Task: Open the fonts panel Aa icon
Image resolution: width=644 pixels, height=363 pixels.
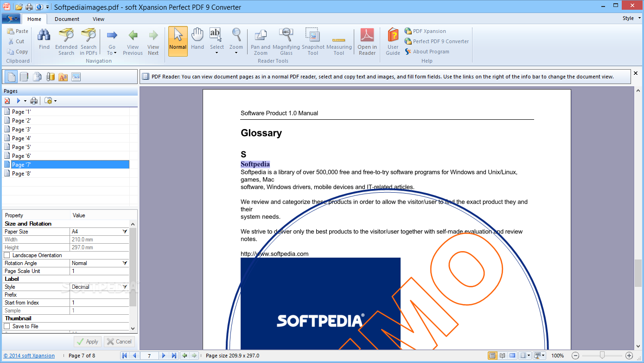Action: [63, 77]
